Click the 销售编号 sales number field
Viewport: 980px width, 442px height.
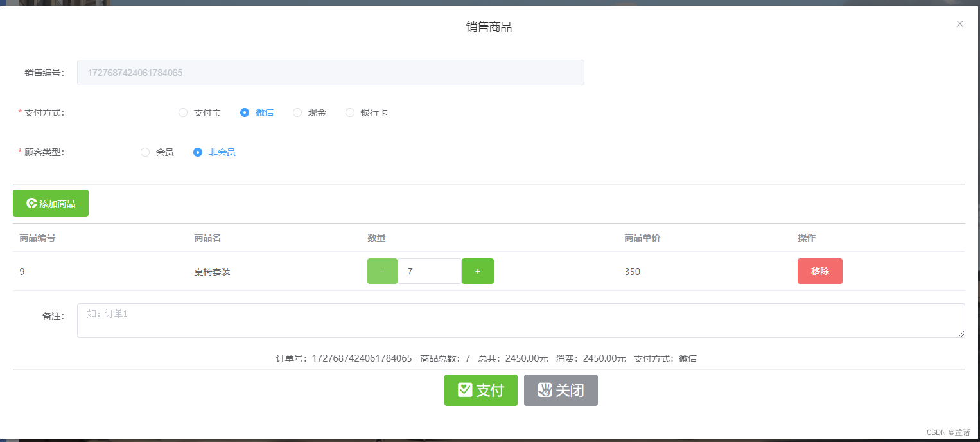(x=330, y=72)
